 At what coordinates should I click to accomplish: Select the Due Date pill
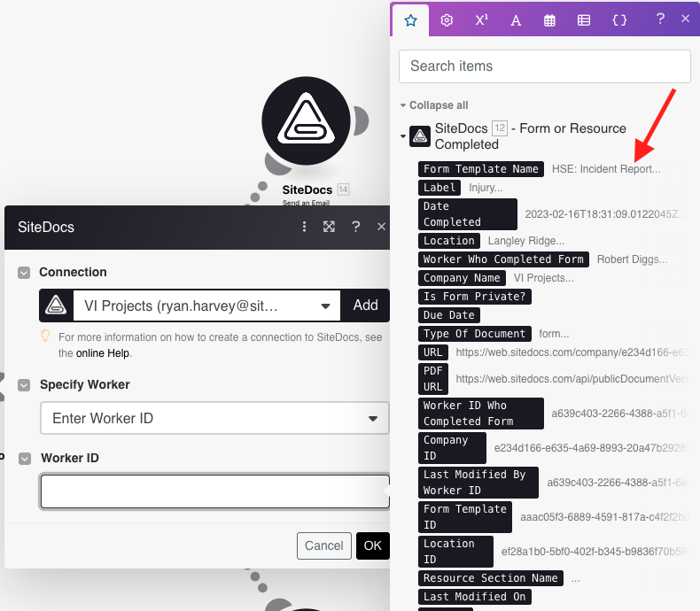449,315
